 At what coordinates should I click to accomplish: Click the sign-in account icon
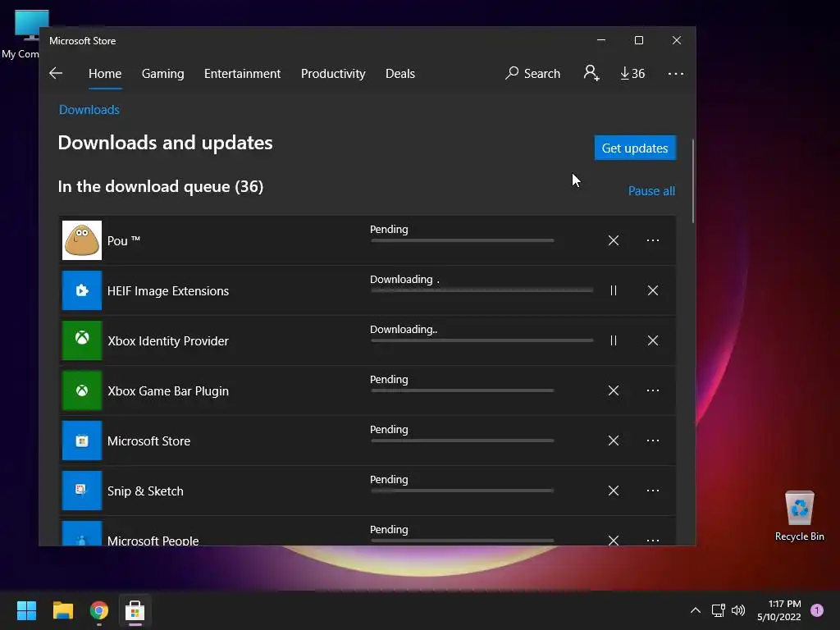(x=591, y=73)
